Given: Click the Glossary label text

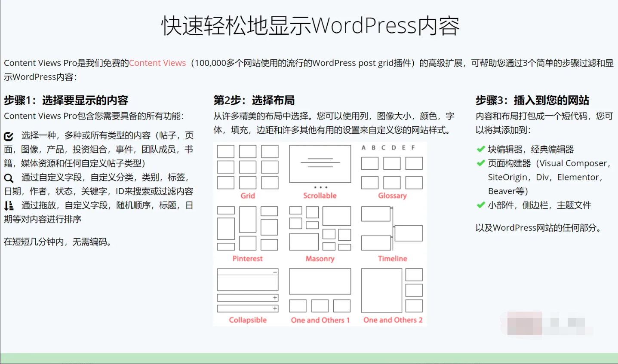Looking at the screenshot, I should (392, 196).
